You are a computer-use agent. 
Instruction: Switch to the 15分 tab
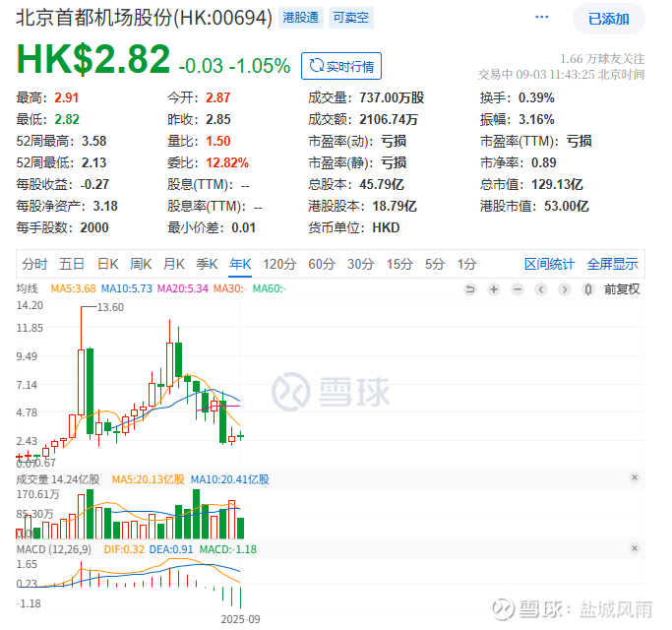coord(399,264)
